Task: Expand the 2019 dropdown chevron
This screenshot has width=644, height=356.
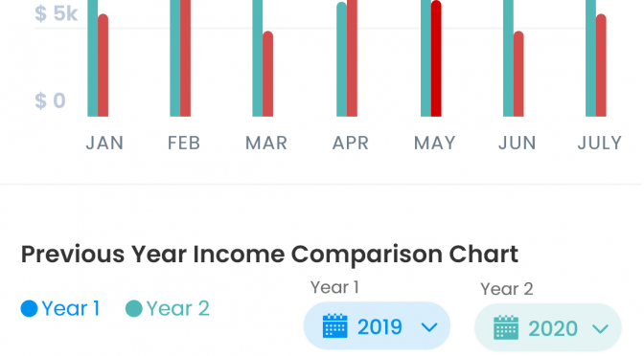Action: pos(429,327)
